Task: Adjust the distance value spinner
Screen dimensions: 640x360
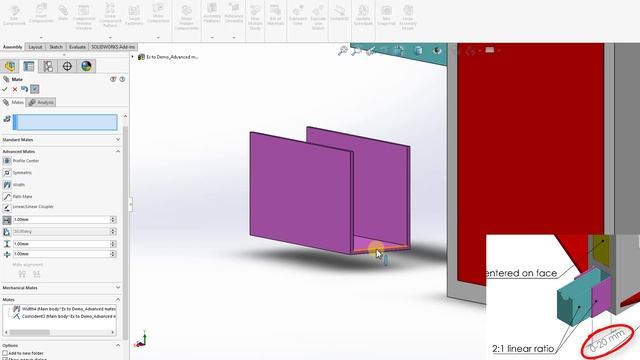Action: 113,220
